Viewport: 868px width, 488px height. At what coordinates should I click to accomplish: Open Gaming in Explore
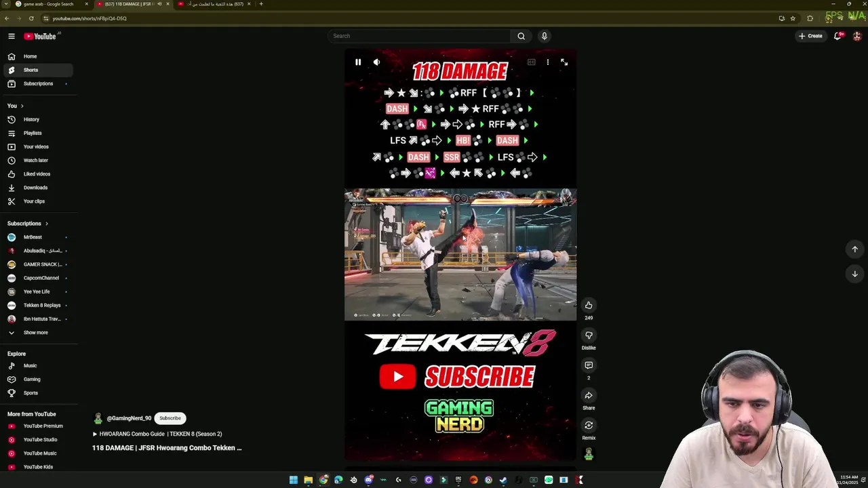37,379
